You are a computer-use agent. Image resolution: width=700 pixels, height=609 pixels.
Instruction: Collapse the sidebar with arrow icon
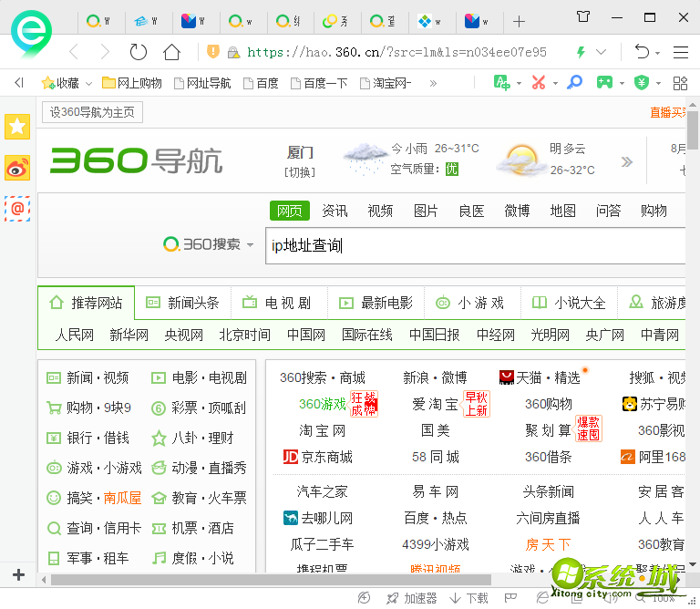pos(19,83)
